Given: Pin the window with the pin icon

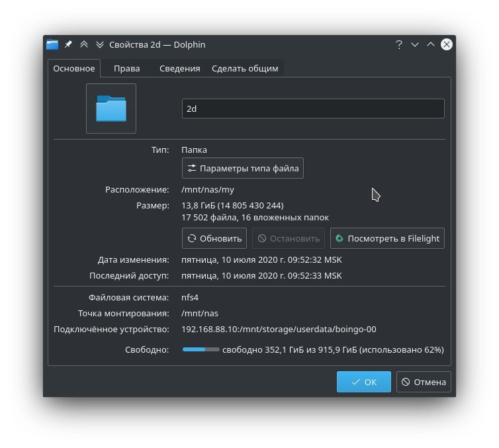Looking at the screenshot, I should point(68,44).
